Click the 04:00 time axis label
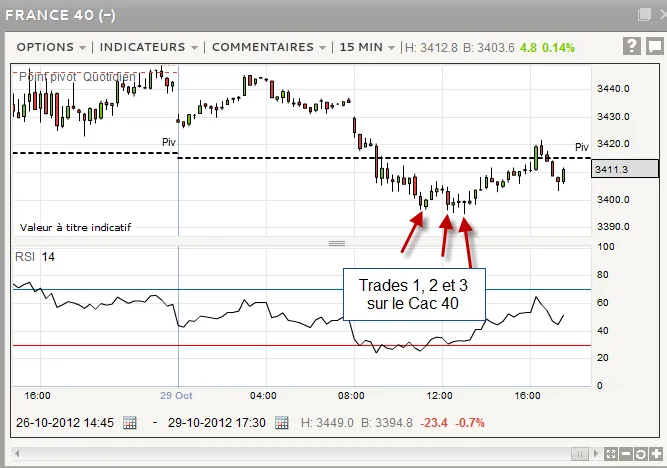The height and width of the screenshot is (468, 667). (263, 396)
